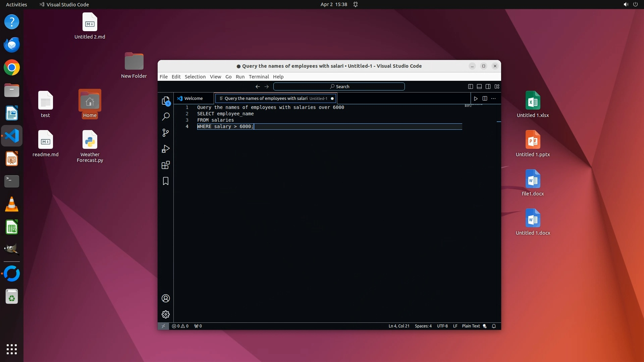Open the Terminal menu
Viewport: 644px width, 362px height.
click(259, 77)
